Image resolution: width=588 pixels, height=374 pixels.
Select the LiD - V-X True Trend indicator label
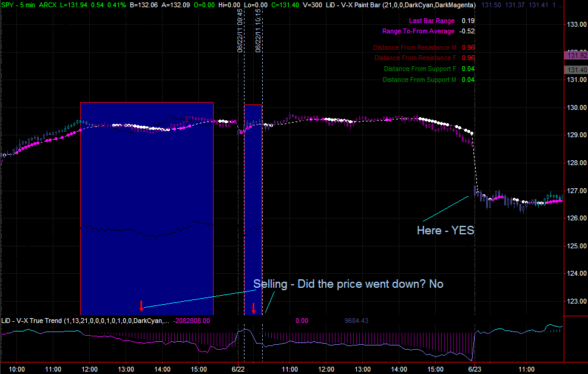85,321
